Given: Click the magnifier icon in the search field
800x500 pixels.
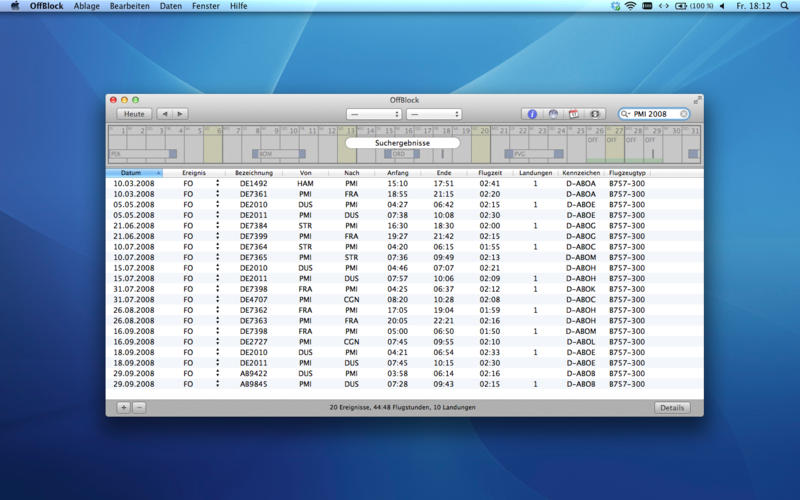Looking at the screenshot, I should [x=625, y=114].
